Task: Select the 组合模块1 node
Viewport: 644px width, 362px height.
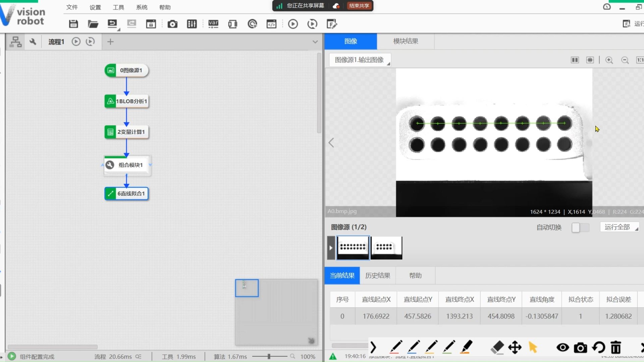Action: coord(126,165)
